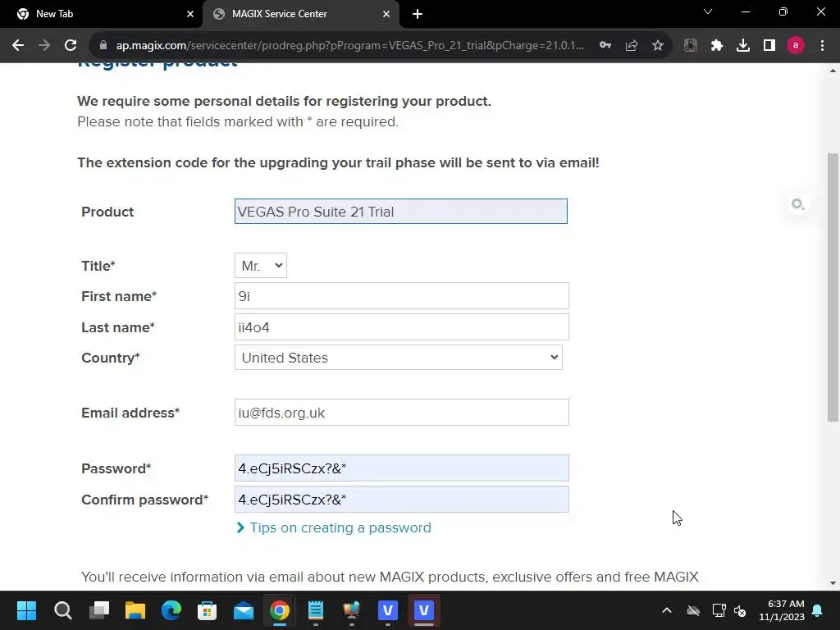Open the monitor app icon on the taskbar
Image resolution: width=840 pixels, height=630 pixels.
pos(352,610)
